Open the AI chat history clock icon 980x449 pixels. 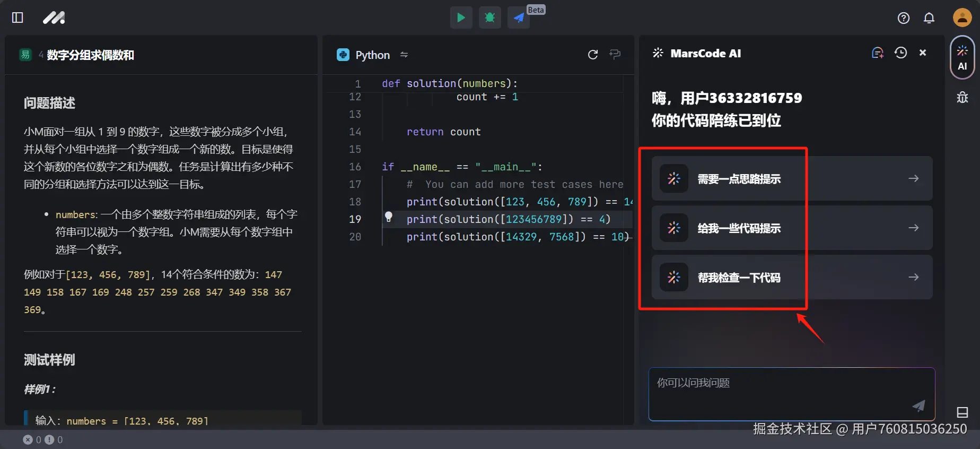point(900,53)
